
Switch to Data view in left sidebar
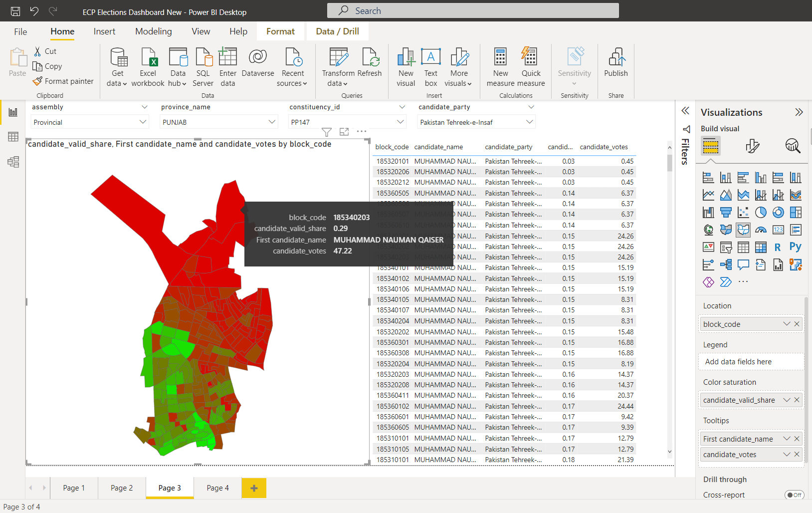13,137
